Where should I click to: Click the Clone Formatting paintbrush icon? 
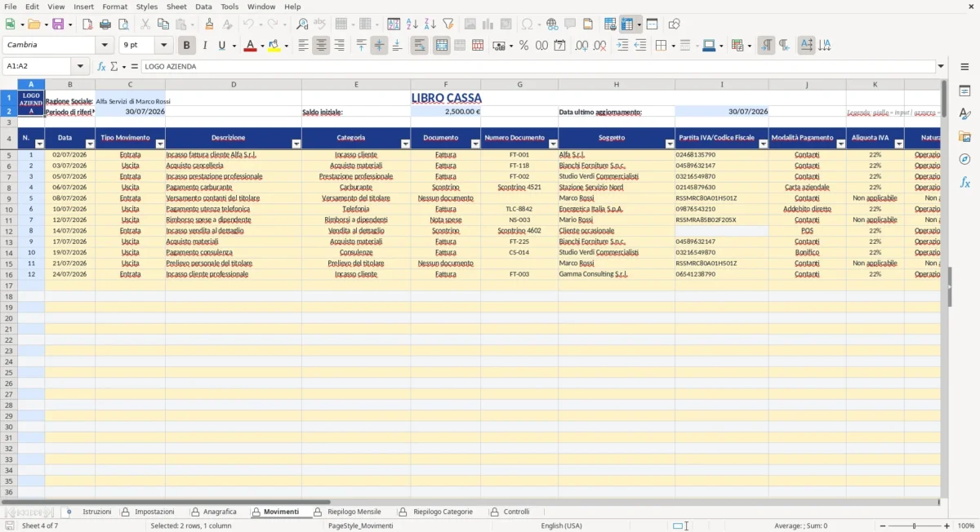(209, 24)
